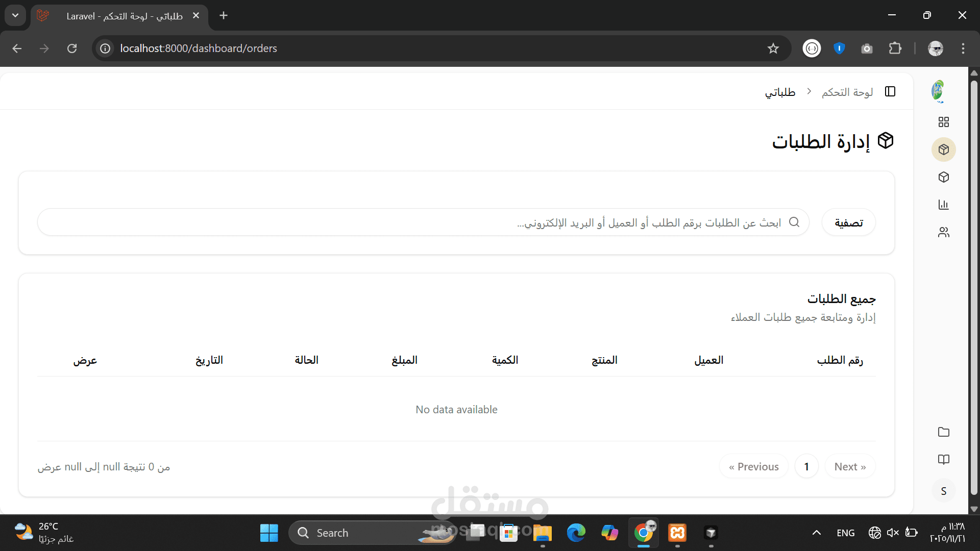The height and width of the screenshot is (551, 980).
Task: Open the user avatar menu labeled S
Action: [x=943, y=491]
